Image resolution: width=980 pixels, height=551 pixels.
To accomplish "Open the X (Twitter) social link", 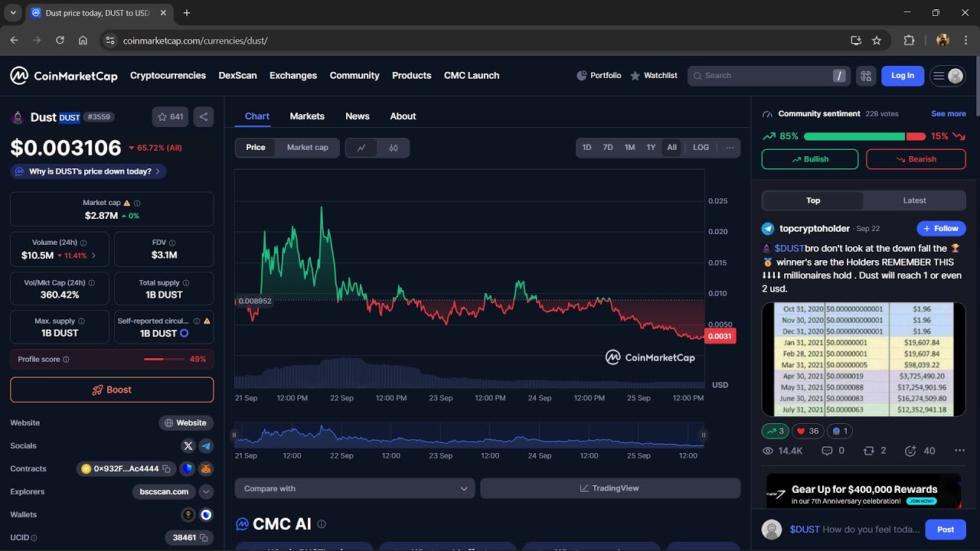I will (x=188, y=445).
